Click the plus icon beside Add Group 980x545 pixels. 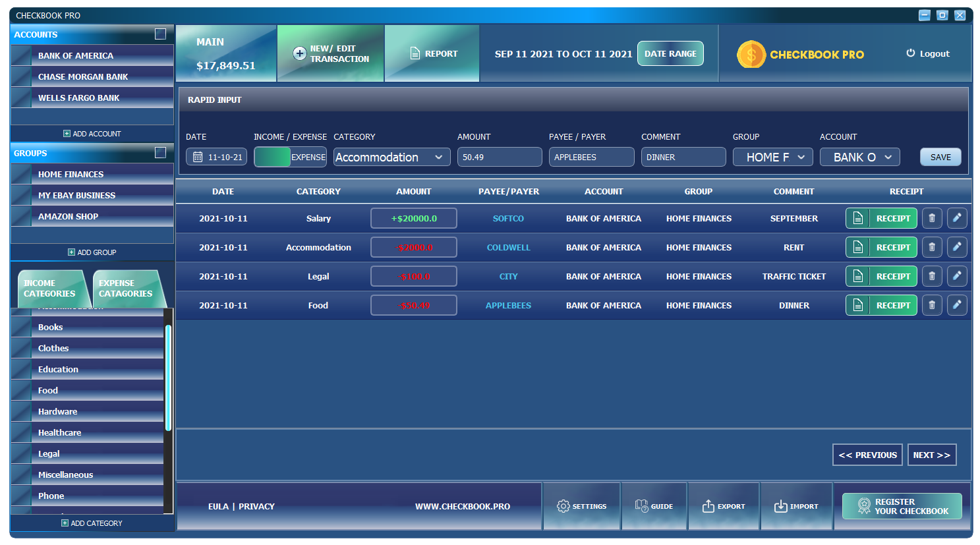pyautogui.click(x=71, y=252)
